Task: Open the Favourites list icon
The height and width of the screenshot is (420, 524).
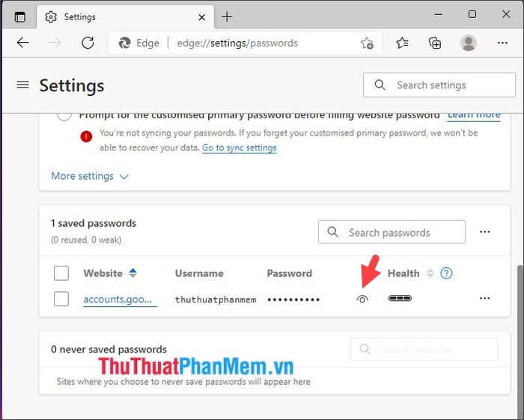Action: pos(402,43)
